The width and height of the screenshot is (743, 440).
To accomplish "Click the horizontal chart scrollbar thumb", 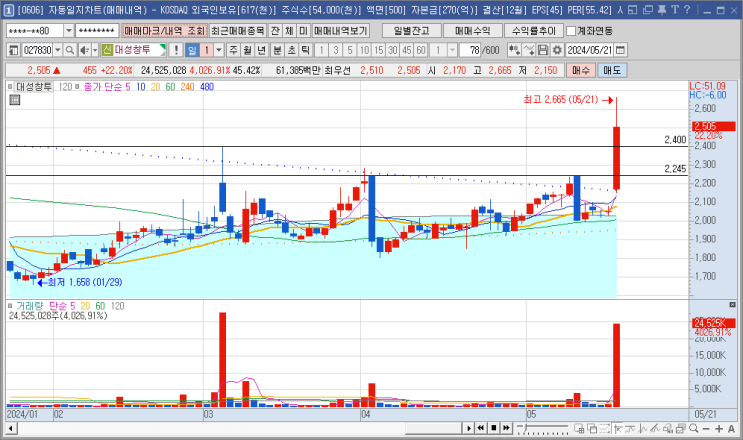I will 433,428.
